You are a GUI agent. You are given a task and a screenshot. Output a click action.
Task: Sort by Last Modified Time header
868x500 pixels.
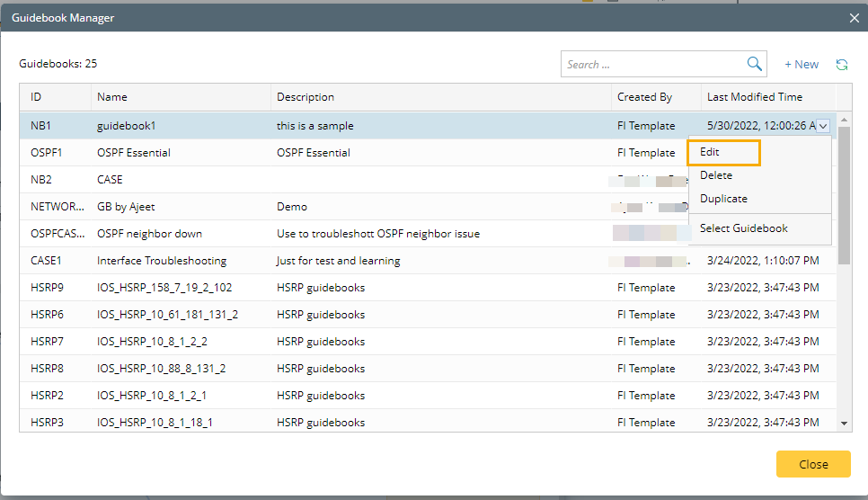755,97
